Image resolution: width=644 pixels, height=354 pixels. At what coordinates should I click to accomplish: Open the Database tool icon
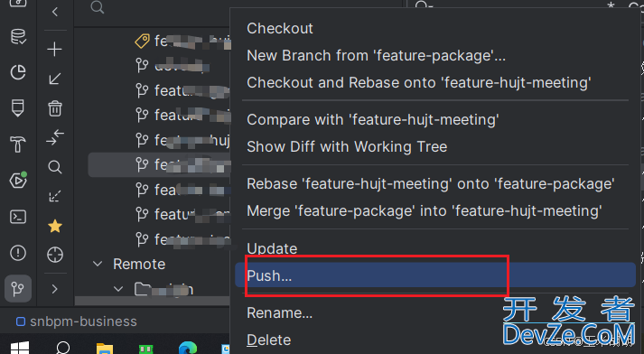pos(18,36)
